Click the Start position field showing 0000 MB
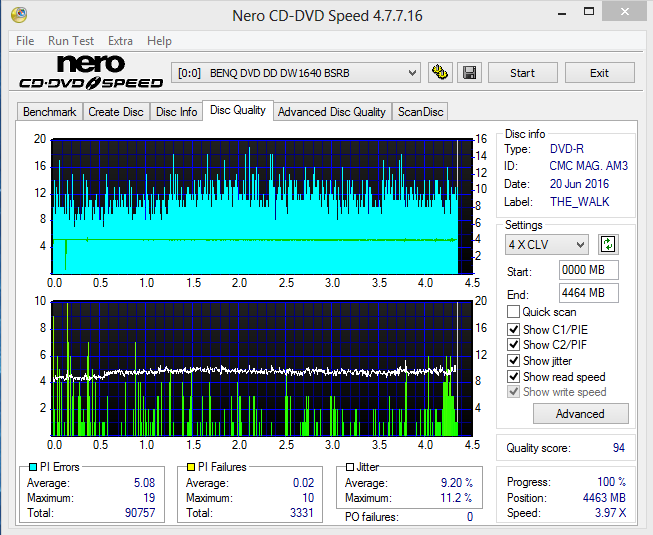The height and width of the screenshot is (535, 653). coord(588,270)
